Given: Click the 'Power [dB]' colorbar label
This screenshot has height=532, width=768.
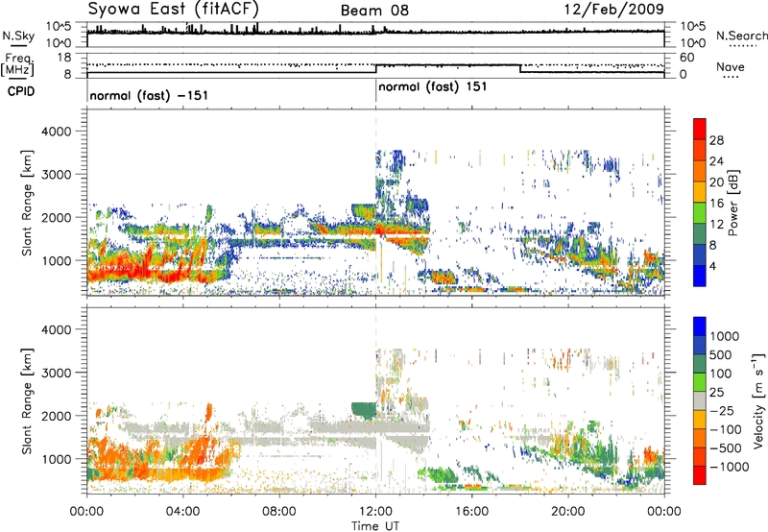Looking at the screenshot, I should 733,203.
